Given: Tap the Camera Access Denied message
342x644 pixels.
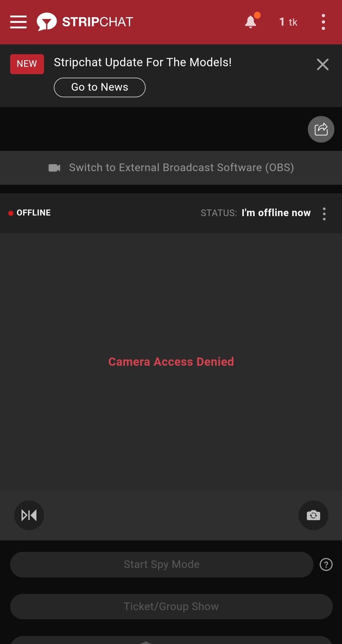Looking at the screenshot, I should (x=171, y=362).
